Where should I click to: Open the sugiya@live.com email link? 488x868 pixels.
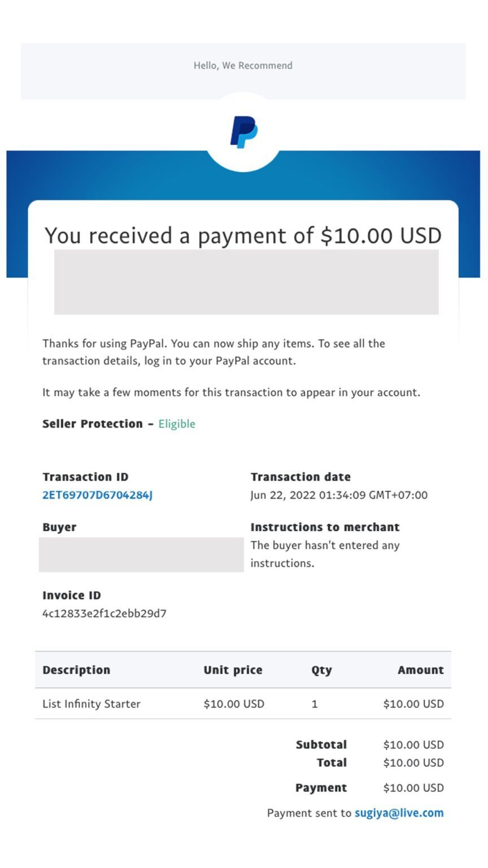coord(399,813)
